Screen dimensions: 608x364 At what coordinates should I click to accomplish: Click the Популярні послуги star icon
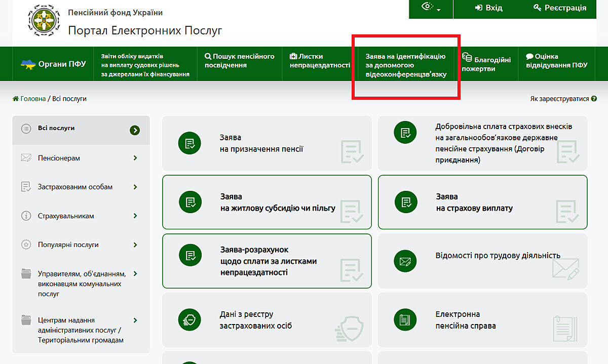coord(26,245)
